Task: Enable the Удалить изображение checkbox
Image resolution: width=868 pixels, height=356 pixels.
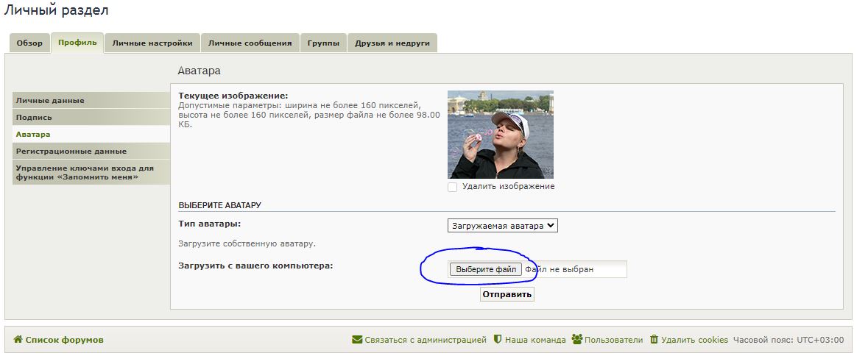Action: pyautogui.click(x=453, y=187)
